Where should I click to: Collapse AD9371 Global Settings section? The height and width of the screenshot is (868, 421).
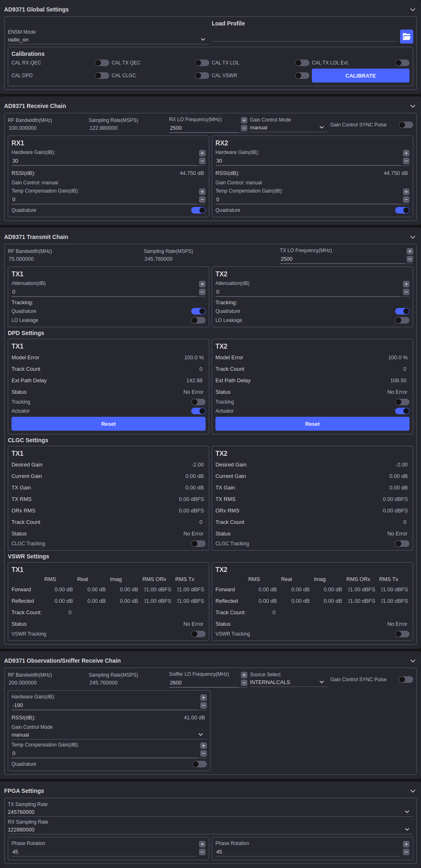point(413,9)
